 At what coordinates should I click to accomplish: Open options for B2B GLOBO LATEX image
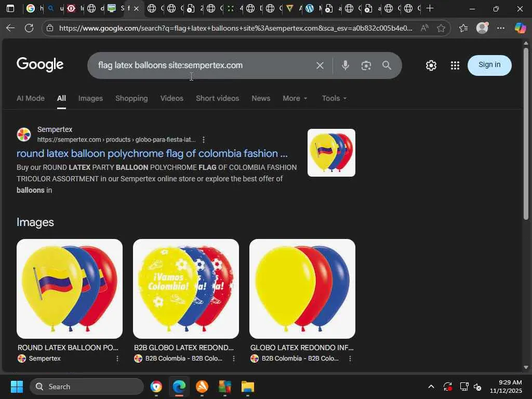[x=234, y=358]
